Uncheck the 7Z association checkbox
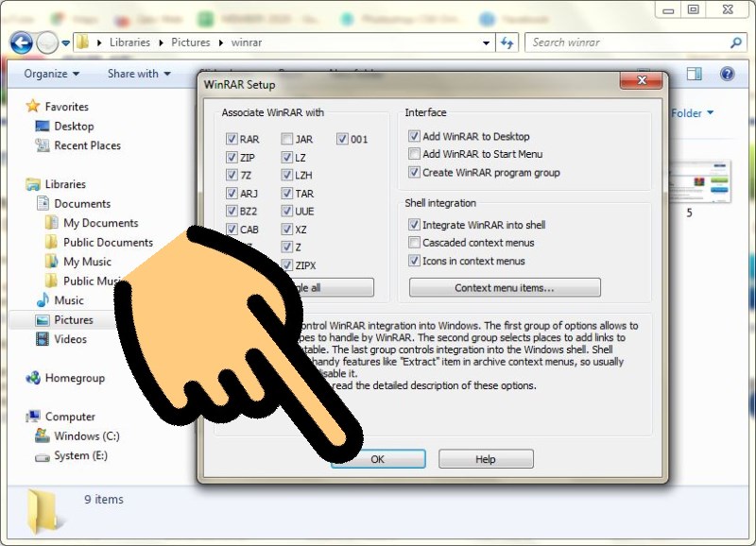 pyautogui.click(x=232, y=175)
